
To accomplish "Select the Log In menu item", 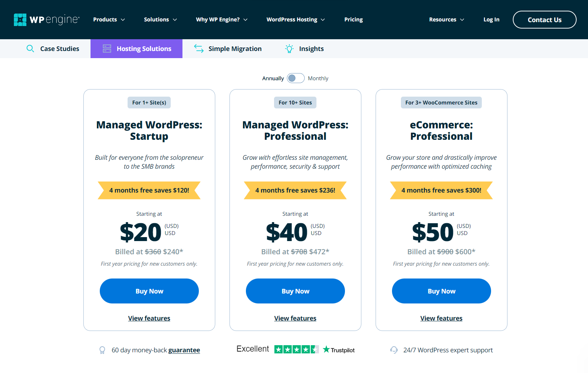I will (491, 20).
